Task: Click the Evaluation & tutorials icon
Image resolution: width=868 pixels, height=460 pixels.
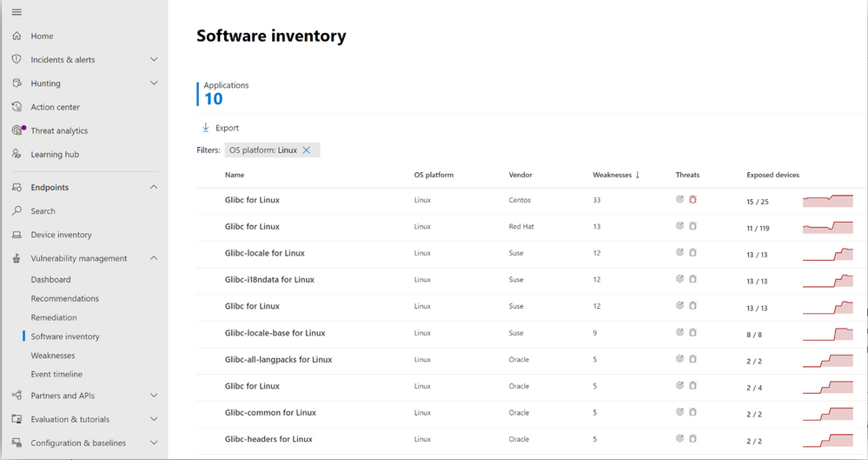Action: [17, 419]
